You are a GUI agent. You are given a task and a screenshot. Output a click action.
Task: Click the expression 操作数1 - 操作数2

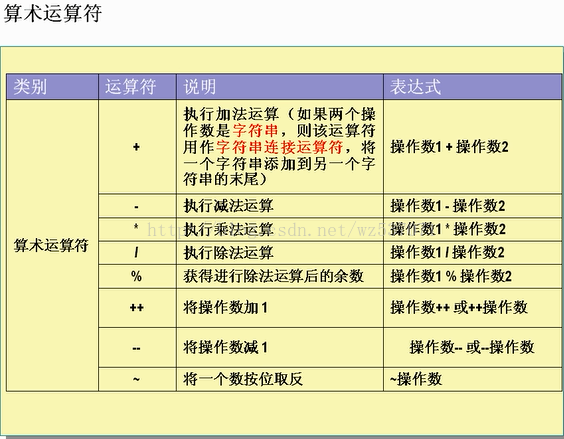pos(448,206)
